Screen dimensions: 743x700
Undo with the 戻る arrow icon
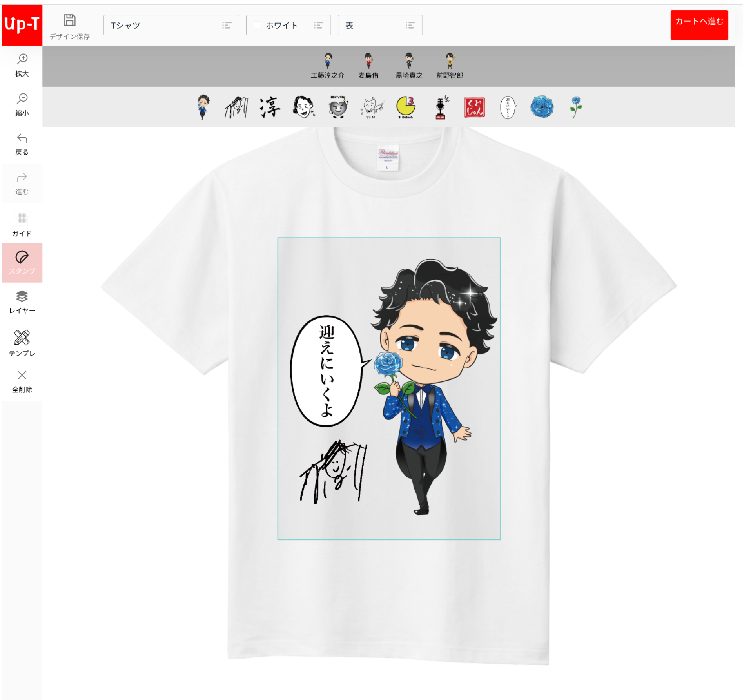(x=22, y=138)
